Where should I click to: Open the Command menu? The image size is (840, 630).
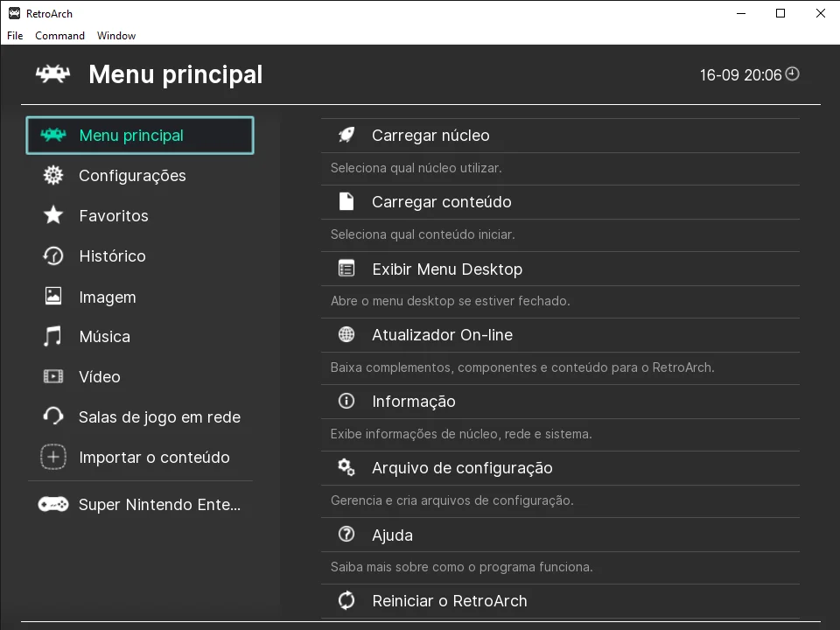[60, 35]
